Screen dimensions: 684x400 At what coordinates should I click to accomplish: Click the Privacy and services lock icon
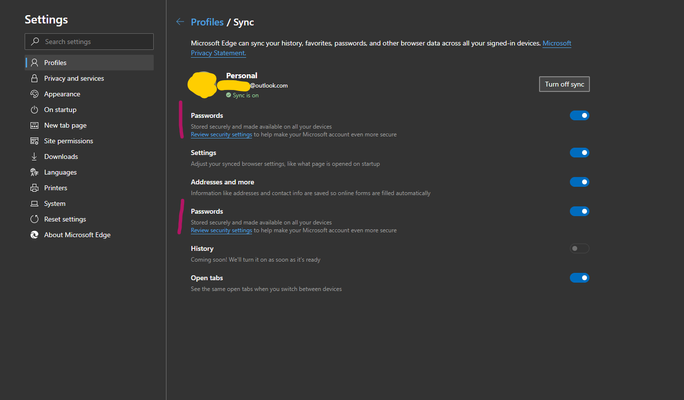pyautogui.click(x=34, y=78)
